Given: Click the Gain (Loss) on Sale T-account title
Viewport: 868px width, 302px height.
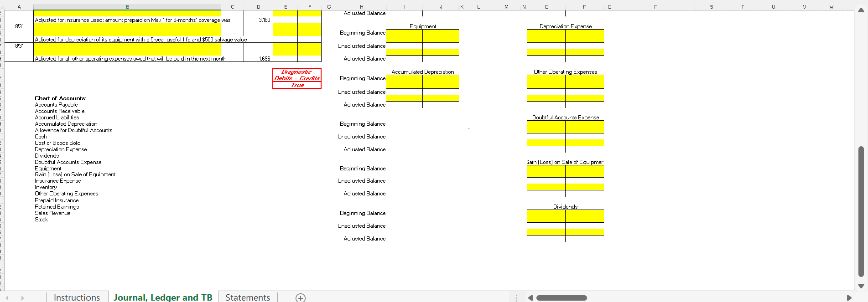Looking at the screenshot, I should point(566,162).
